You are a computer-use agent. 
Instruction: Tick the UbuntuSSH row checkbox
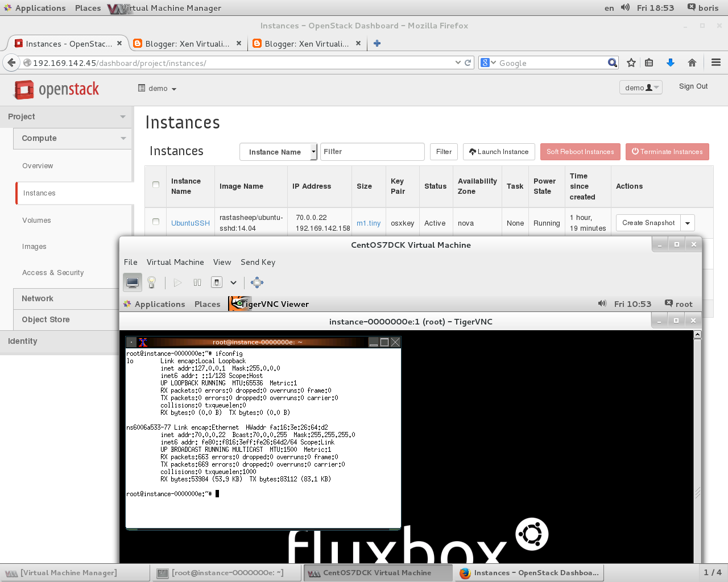pos(156,222)
